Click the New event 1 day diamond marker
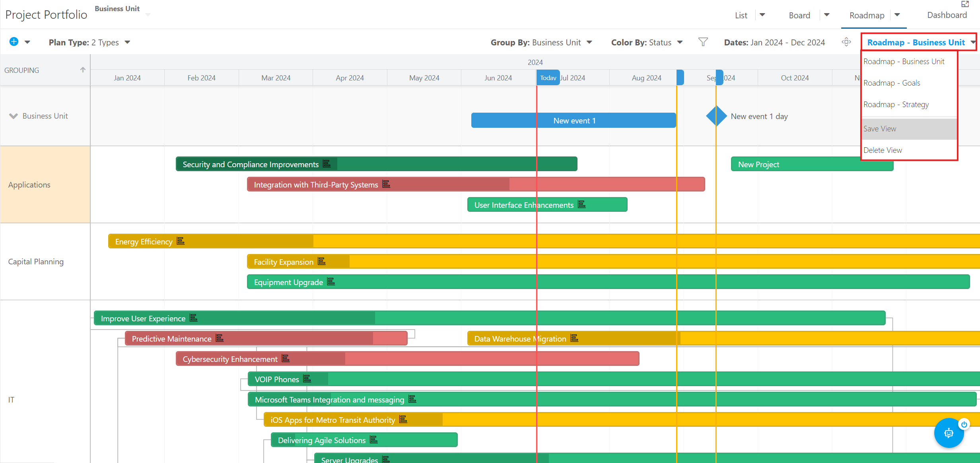 click(716, 116)
